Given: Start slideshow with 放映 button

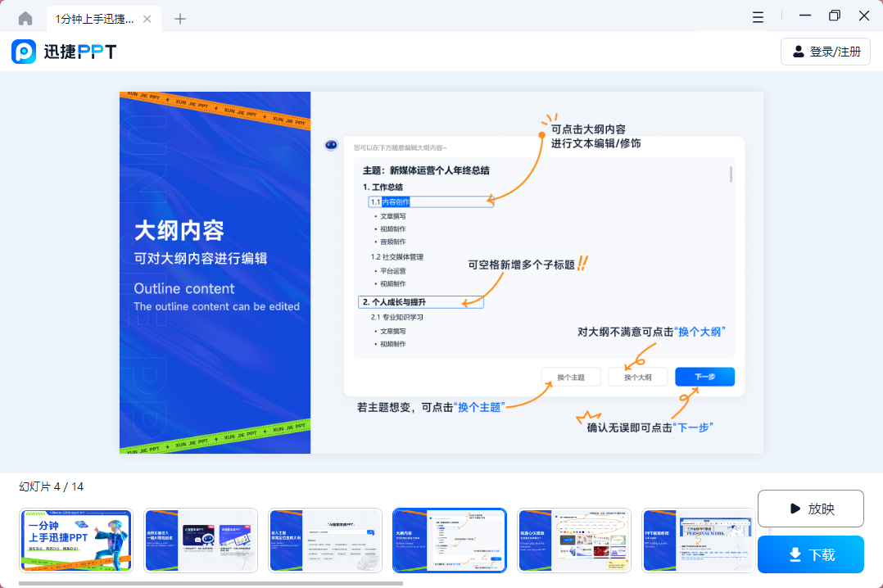Looking at the screenshot, I should (811, 509).
